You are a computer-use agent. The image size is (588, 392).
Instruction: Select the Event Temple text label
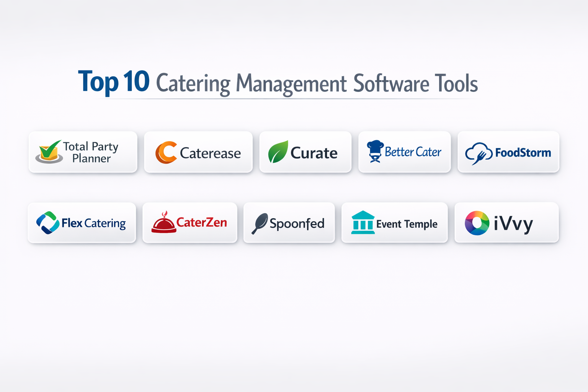[x=407, y=224]
